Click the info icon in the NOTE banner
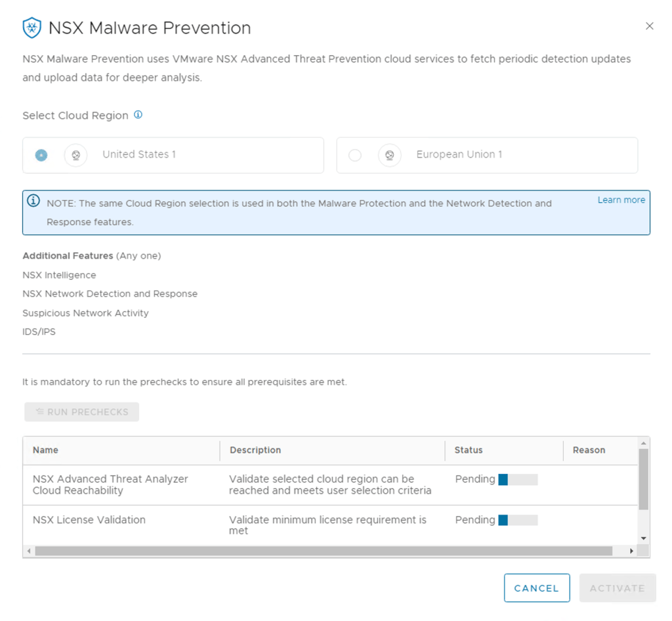The height and width of the screenshot is (621, 672). pyautogui.click(x=33, y=201)
